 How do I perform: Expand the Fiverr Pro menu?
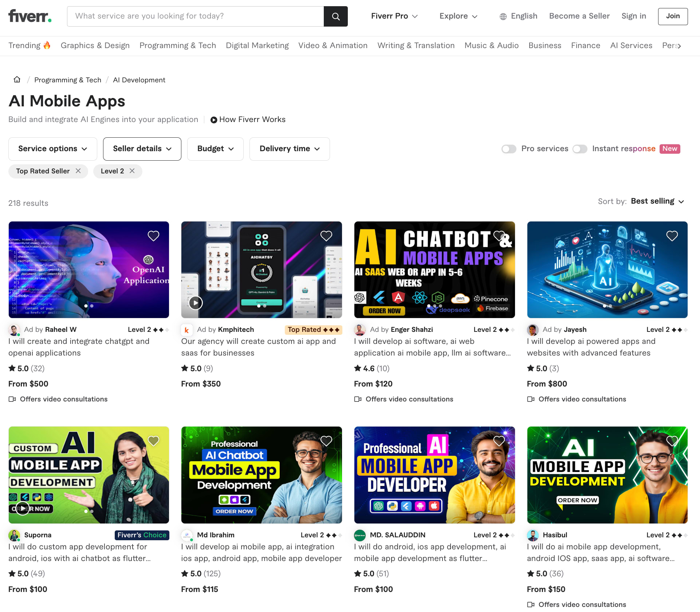[394, 16]
